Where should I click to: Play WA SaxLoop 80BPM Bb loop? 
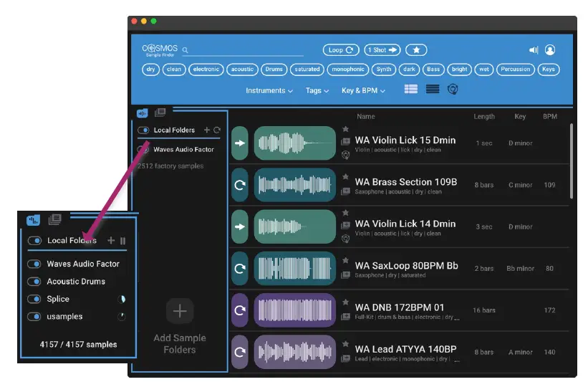[x=240, y=269]
